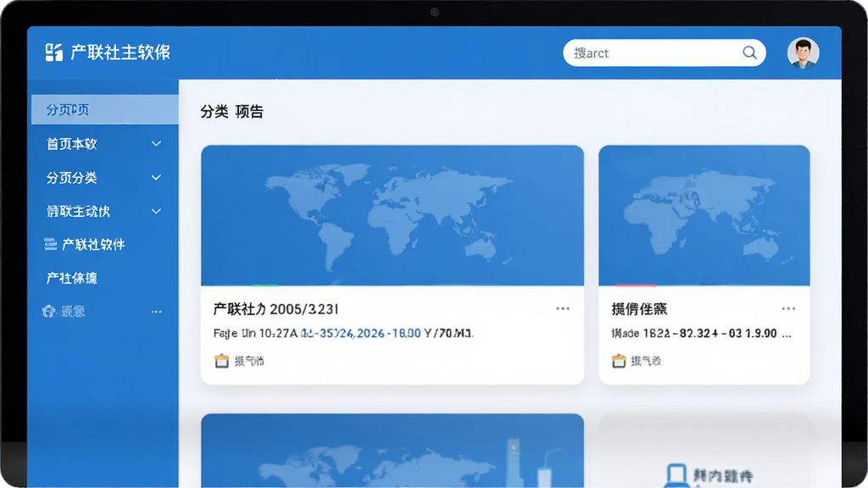The height and width of the screenshot is (488, 868).
Task: Click the list icon beside 产联社软件
Action: (50, 245)
